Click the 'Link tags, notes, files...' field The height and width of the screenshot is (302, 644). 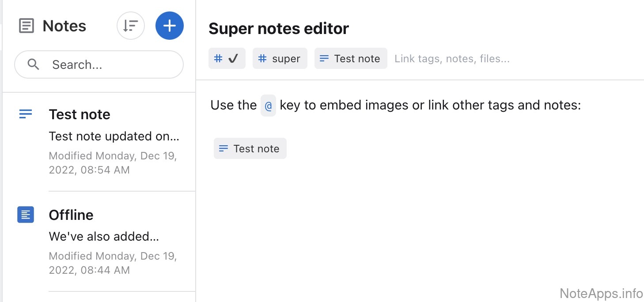[452, 59]
